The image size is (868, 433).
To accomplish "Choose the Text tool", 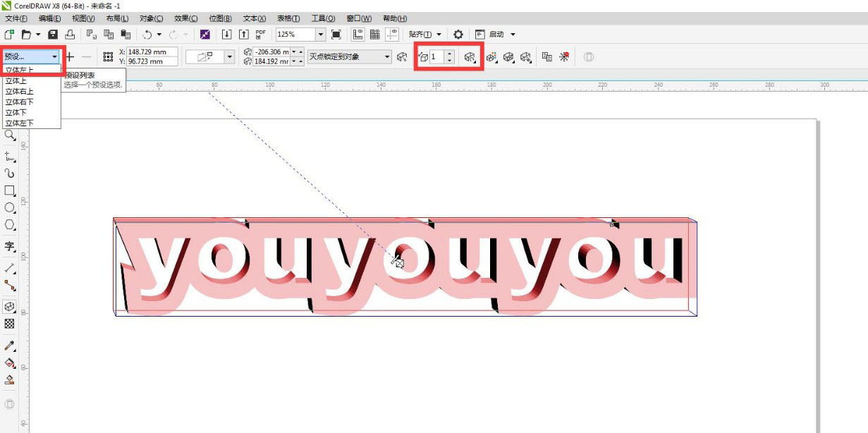I will pos(10,246).
